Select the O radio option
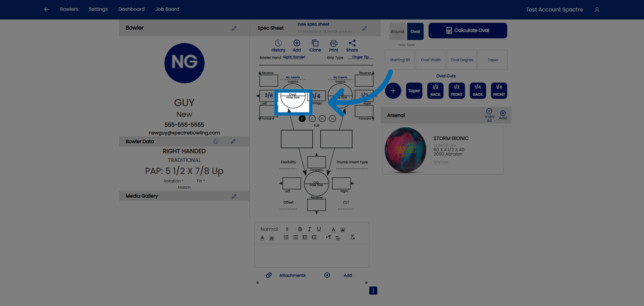Screen dimensions: 644x306 coord(322,119)
